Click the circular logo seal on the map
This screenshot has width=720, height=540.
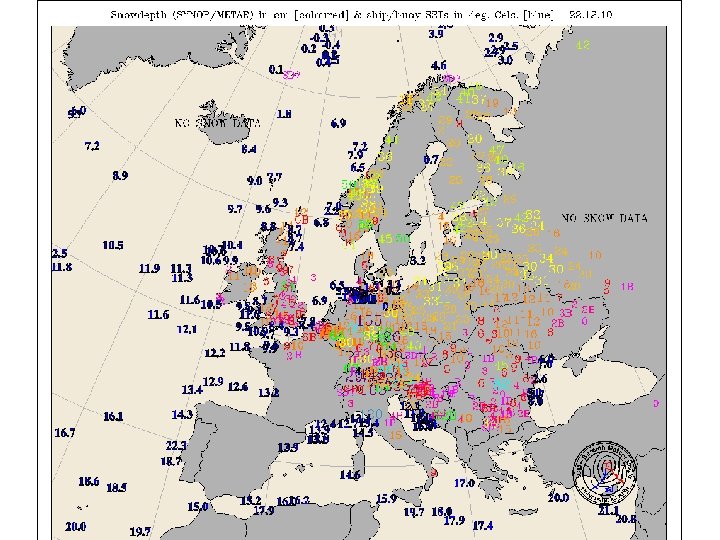click(605, 472)
